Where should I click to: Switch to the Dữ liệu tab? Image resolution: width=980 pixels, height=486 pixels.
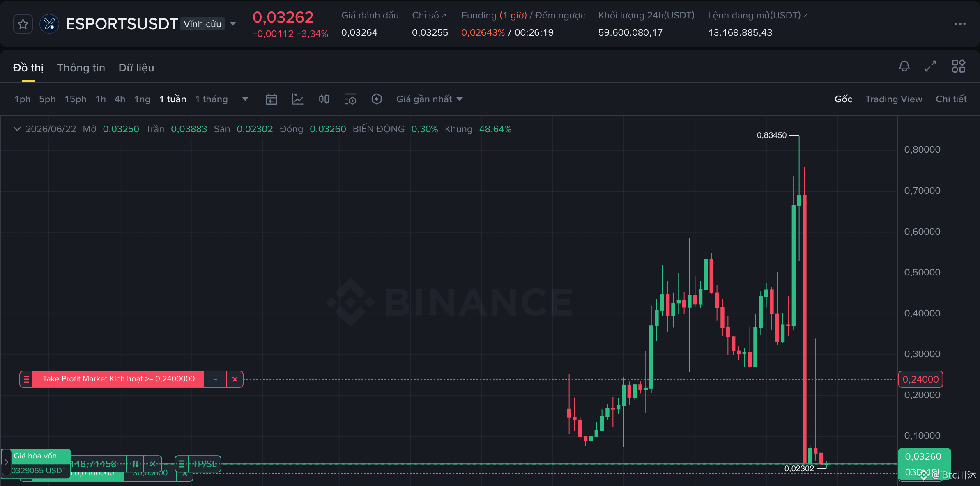point(136,68)
